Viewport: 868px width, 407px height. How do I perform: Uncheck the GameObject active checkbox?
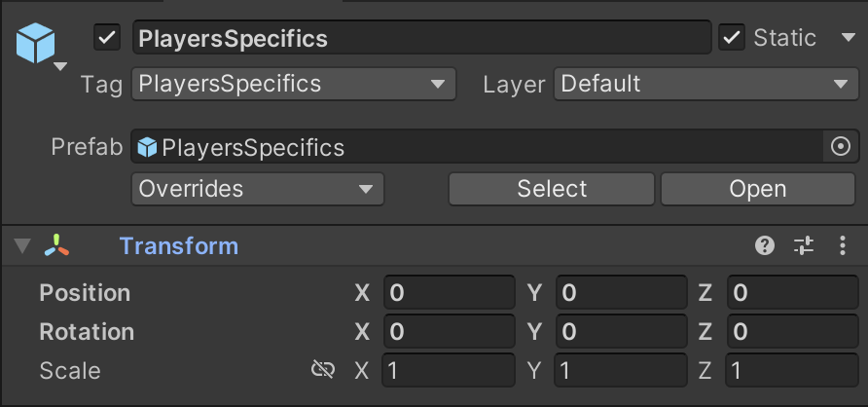pyautogui.click(x=107, y=38)
